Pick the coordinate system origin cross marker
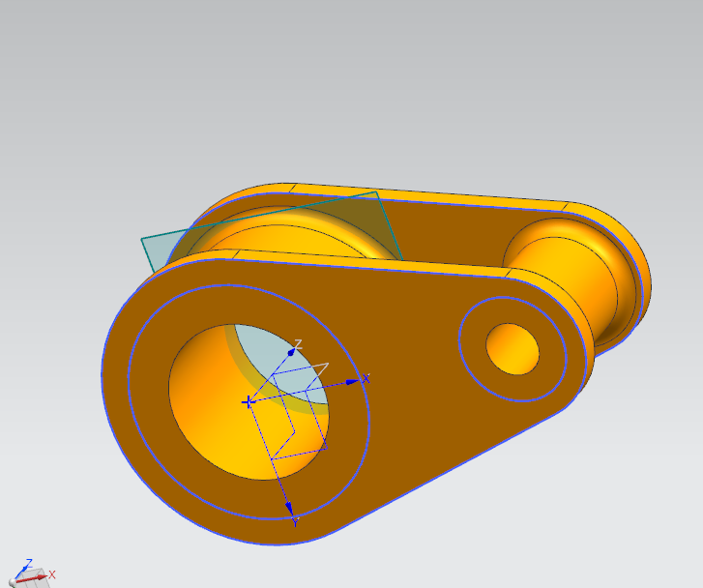Viewport: 703px width, 588px height. click(x=248, y=402)
